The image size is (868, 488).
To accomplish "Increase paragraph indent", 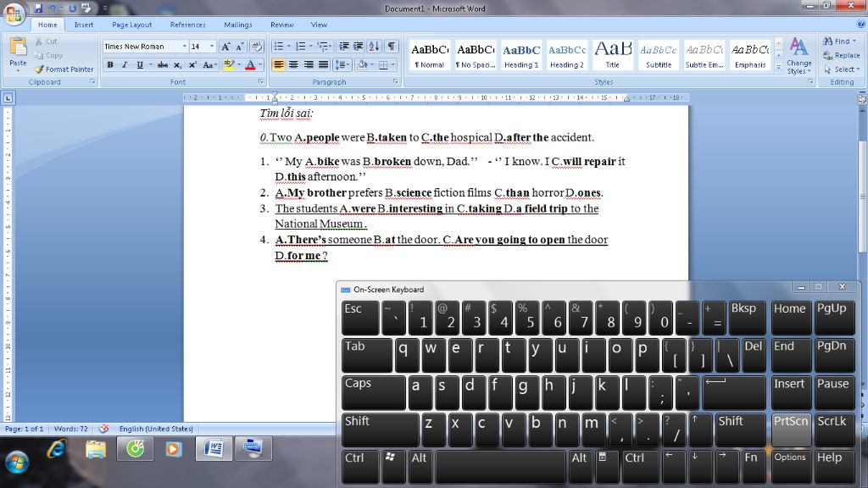I will (x=359, y=47).
